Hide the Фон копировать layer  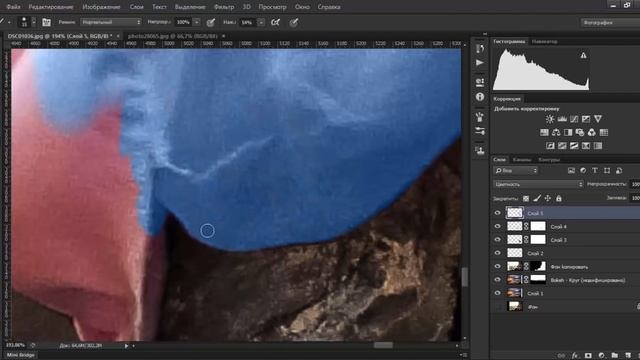click(x=497, y=267)
